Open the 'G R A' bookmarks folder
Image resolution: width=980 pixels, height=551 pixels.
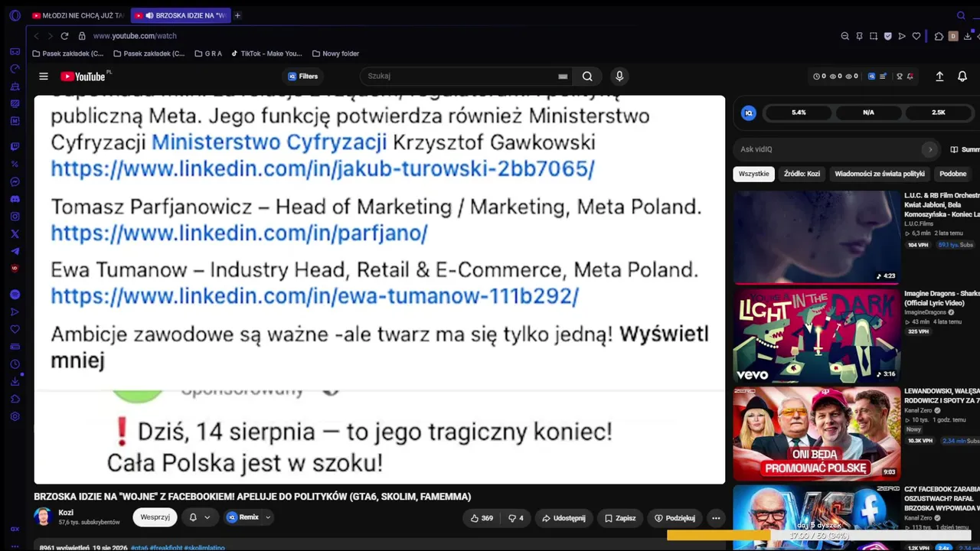point(208,54)
